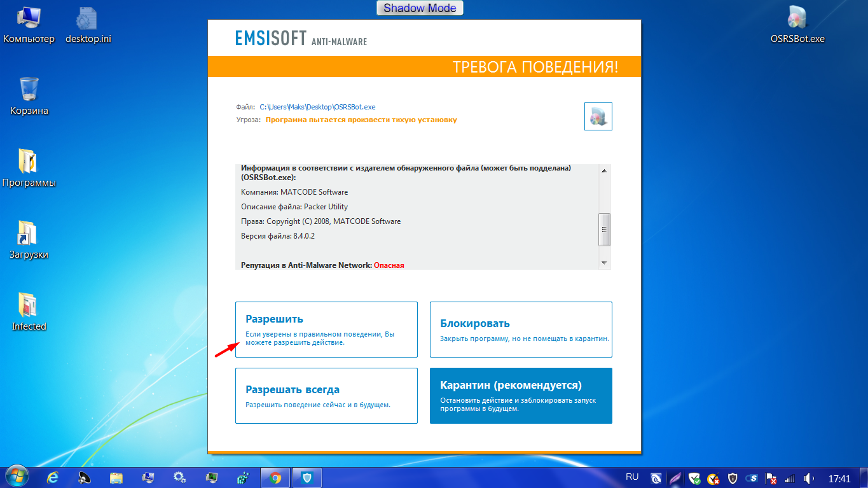The height and width of the screenshot is (488, 868).
Task: Click the Emsisoft shield taskbar button
Action: coord(307,478)
